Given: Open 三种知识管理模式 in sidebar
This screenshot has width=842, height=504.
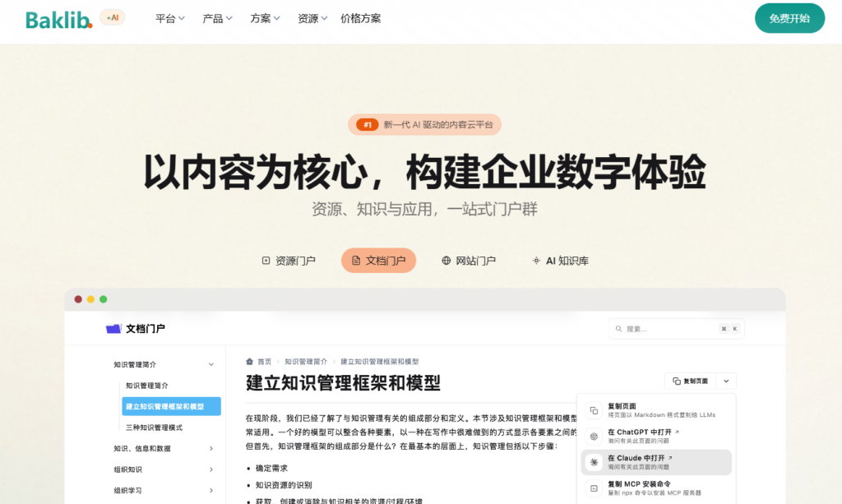Looking at the screenshot, I should pos(154,428).
